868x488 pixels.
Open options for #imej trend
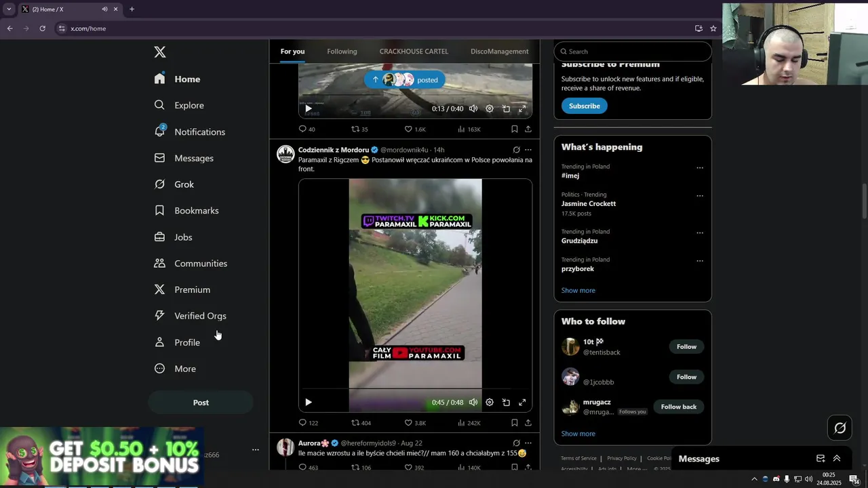[700, 167]
